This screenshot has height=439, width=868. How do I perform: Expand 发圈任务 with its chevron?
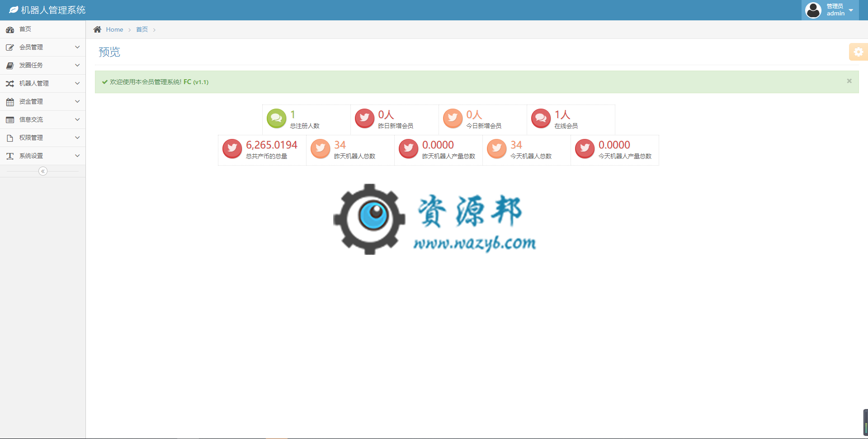pos(77,65)
